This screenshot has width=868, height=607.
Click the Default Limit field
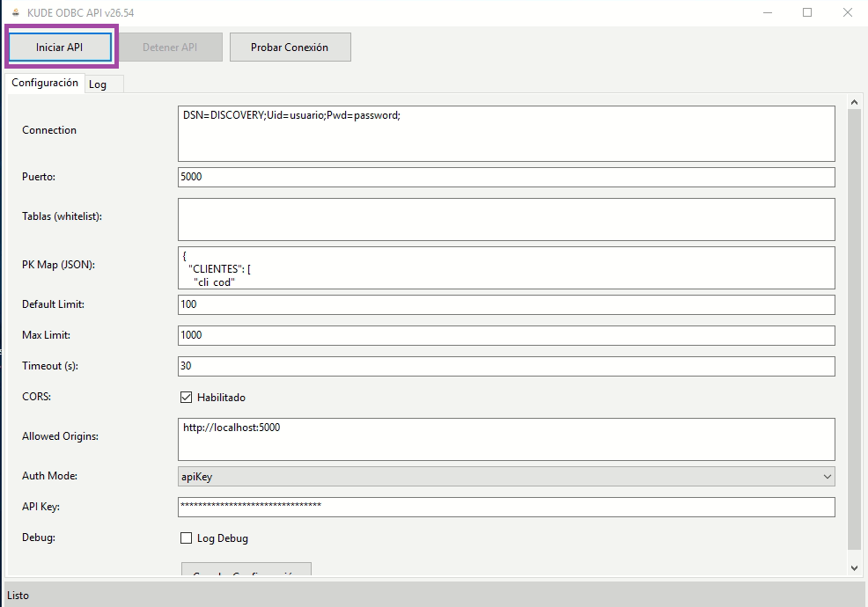tap(506, 304)
